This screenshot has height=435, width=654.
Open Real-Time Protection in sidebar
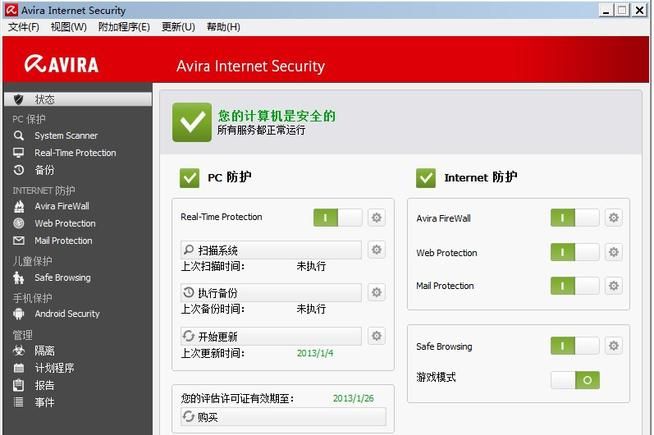(x=75, y=153)
